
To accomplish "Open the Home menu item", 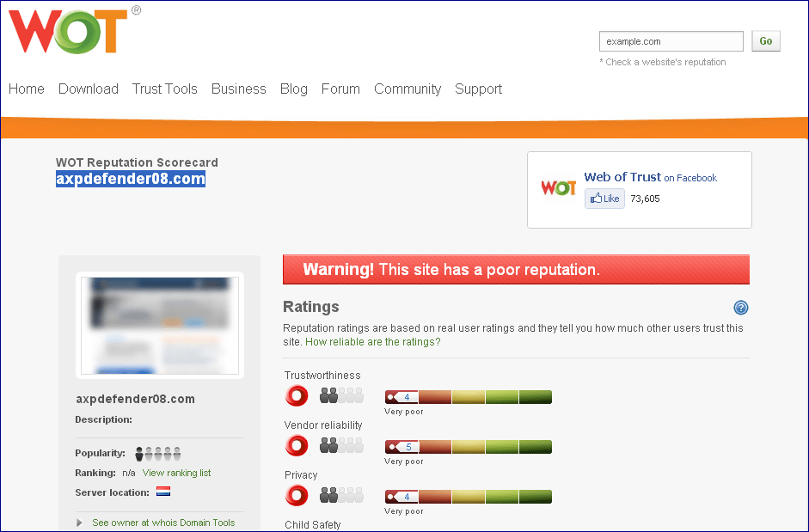I will (x=27, y=89).
